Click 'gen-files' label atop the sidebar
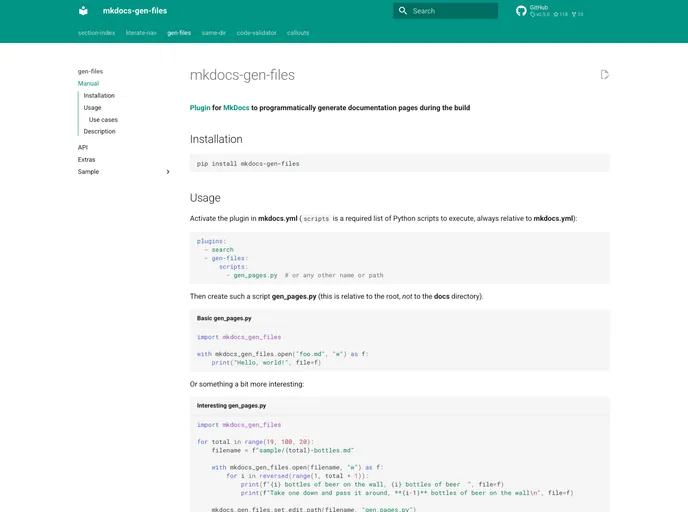The width and height of the screenshot is (688, 512). (x=90, y=71)
